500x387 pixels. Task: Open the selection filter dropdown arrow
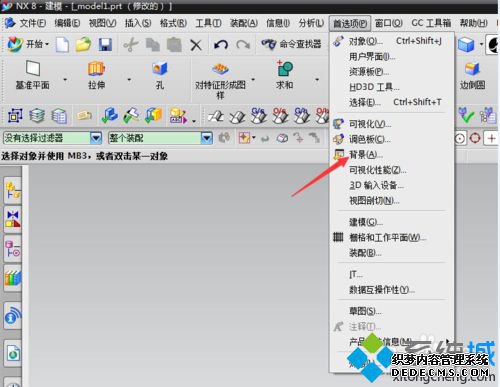click(x=96, y=138)
